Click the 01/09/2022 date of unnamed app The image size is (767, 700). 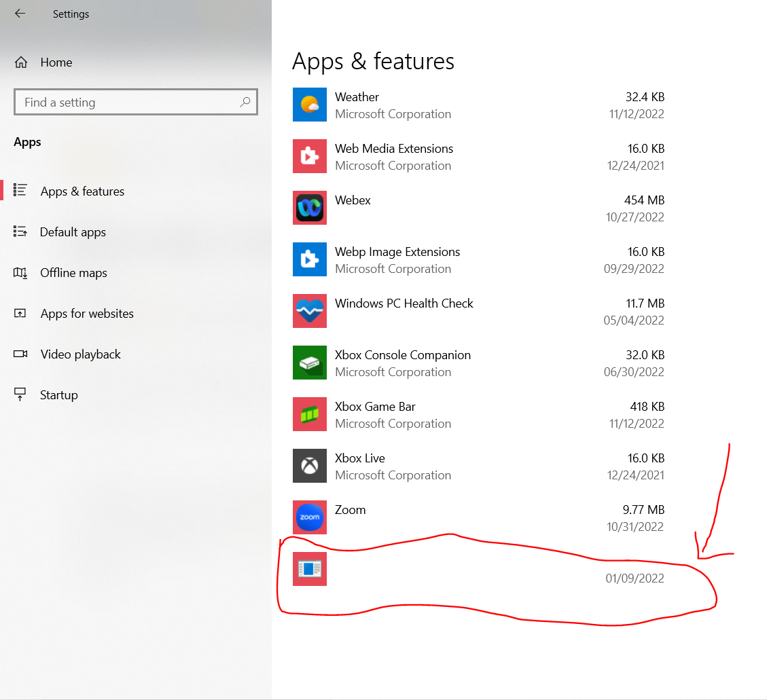coord(635,578)
